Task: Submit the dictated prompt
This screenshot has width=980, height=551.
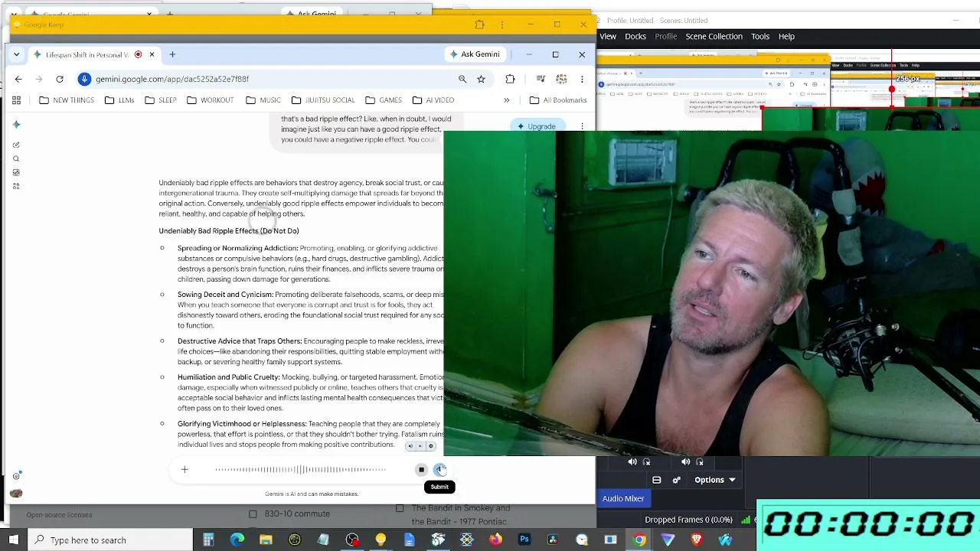Action: (440, 470)
